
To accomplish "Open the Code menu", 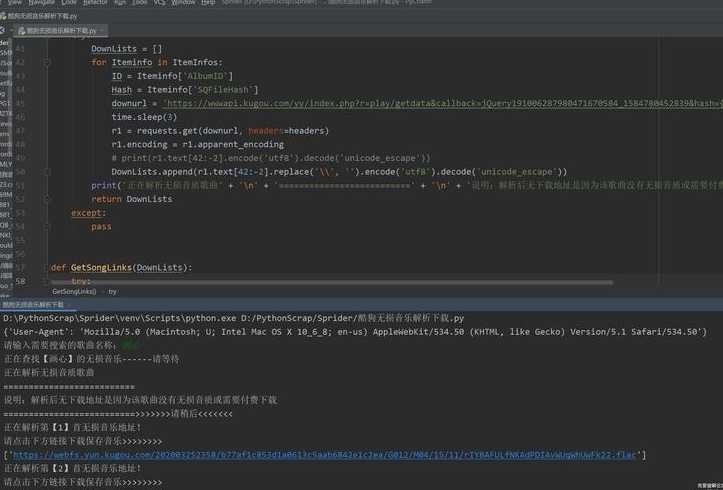I will coord(69,2).
